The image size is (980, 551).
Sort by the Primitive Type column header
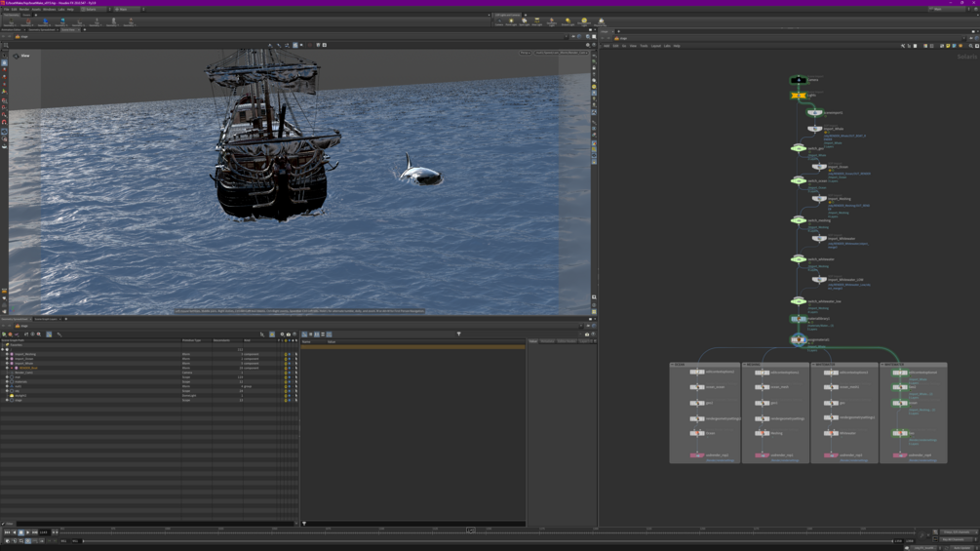tap(196, 340)
